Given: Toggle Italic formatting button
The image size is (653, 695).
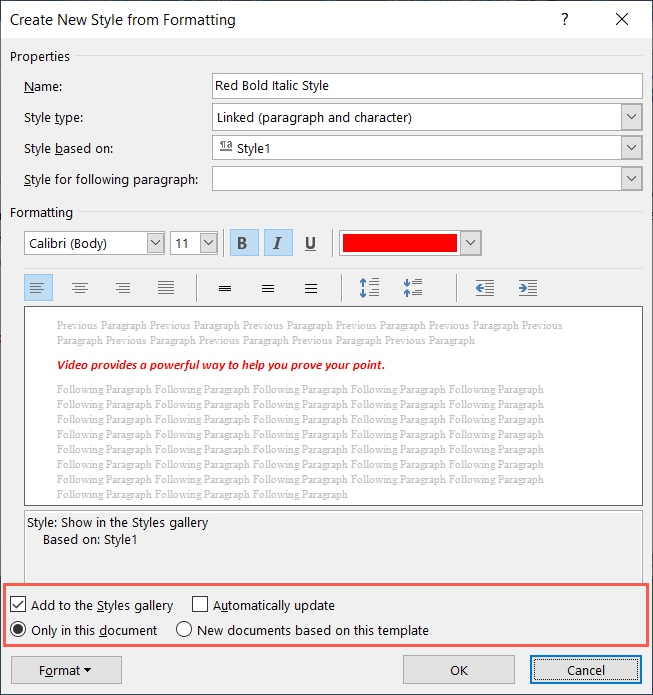Looking at the screenshot, I should 278,243.
